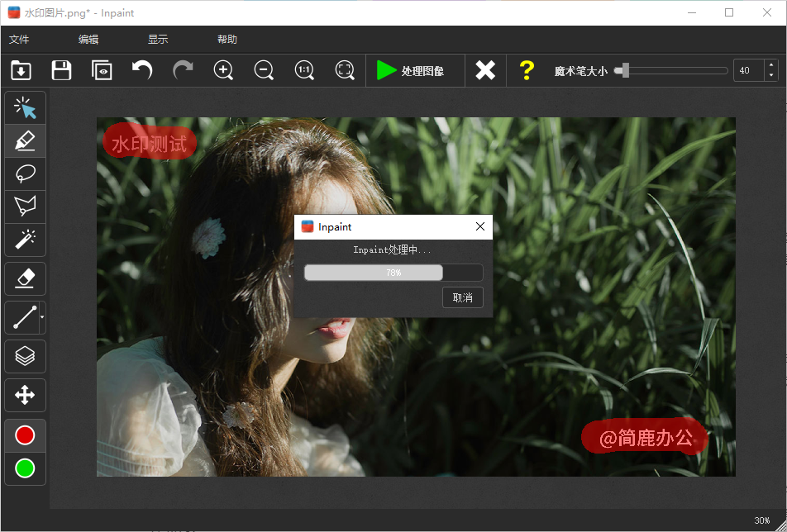Screen dimensions: 787x532
Task: Click the 魔术笔大小 slider handle
Action: click(x=626, y=71)
